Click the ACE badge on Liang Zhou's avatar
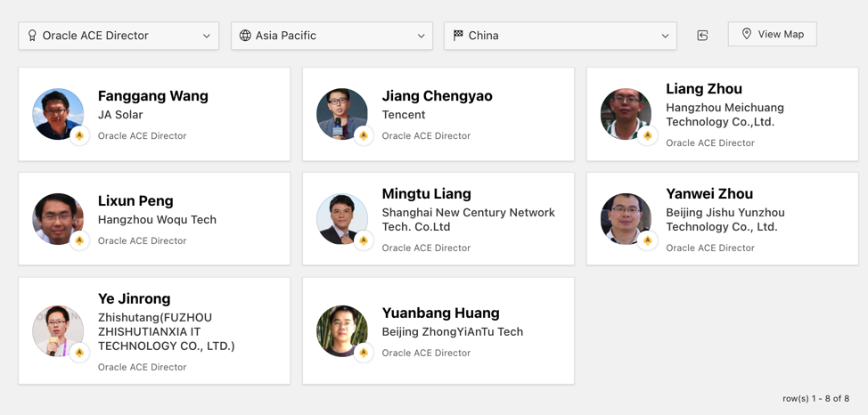Screen dimensions: 868x415 click(x=648, y=136)
